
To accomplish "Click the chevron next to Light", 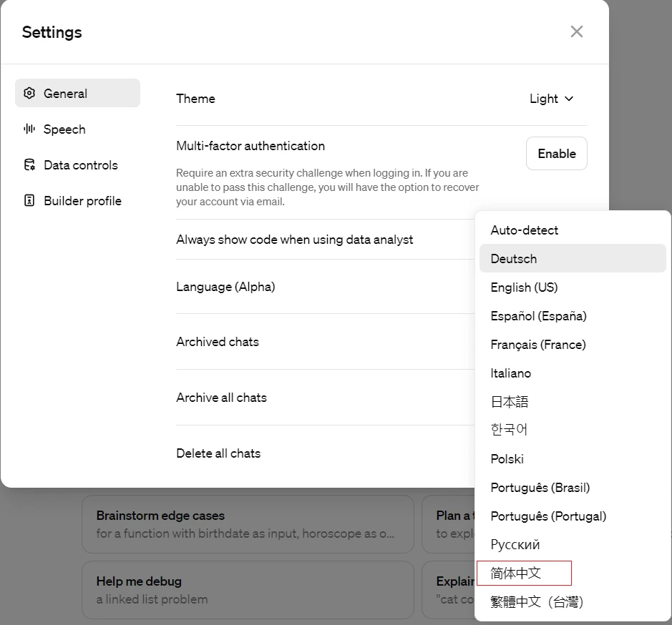I will pos(569,99).
